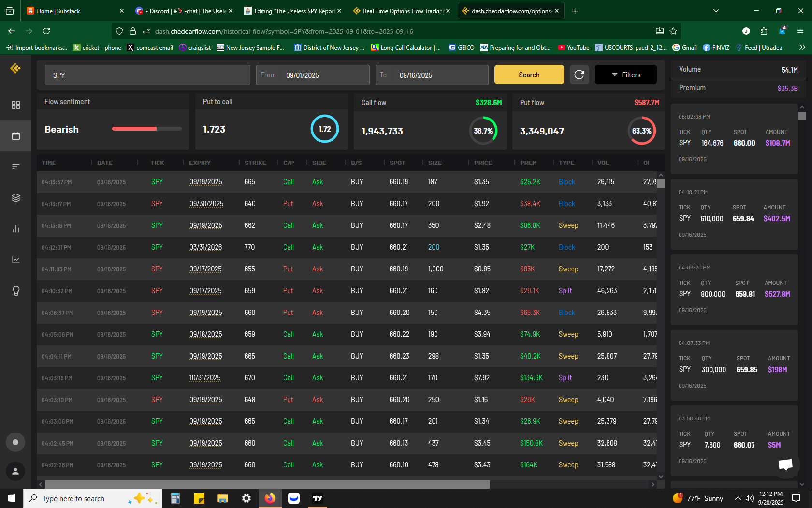Open the Firefox application menu
This screenshot has width=812, height=508.
tap(800, 31)
